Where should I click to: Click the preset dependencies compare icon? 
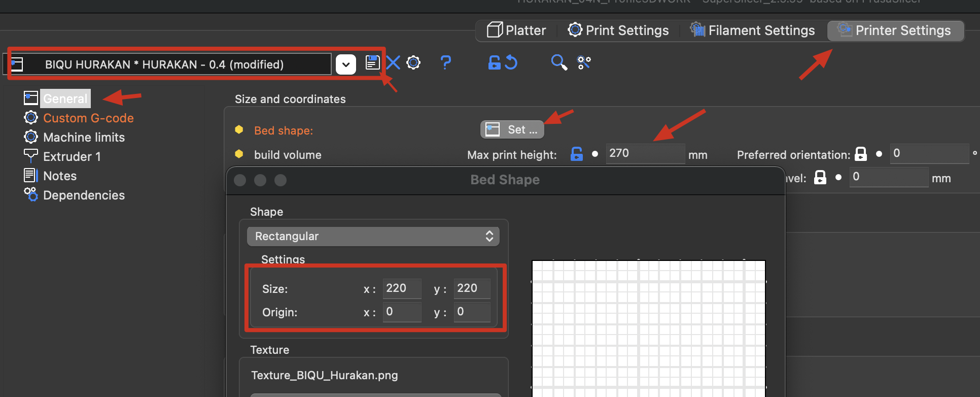(584, 63)
